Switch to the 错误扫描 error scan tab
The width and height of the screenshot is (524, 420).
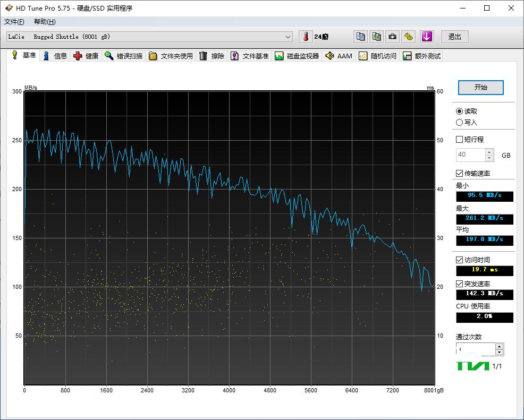click(123, 56)
